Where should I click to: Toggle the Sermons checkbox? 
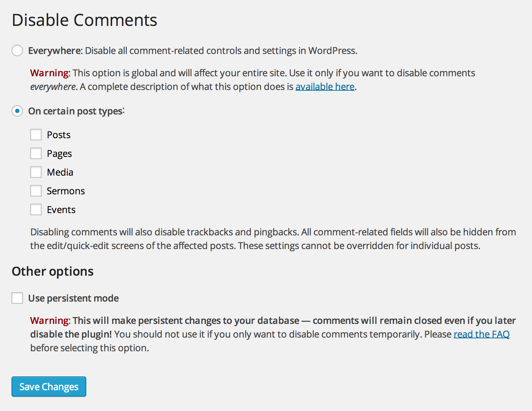click(36, 191)
